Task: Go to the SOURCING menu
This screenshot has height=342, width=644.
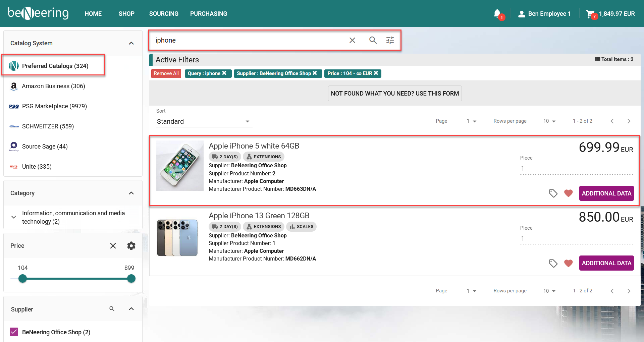Action: point(164,14)
